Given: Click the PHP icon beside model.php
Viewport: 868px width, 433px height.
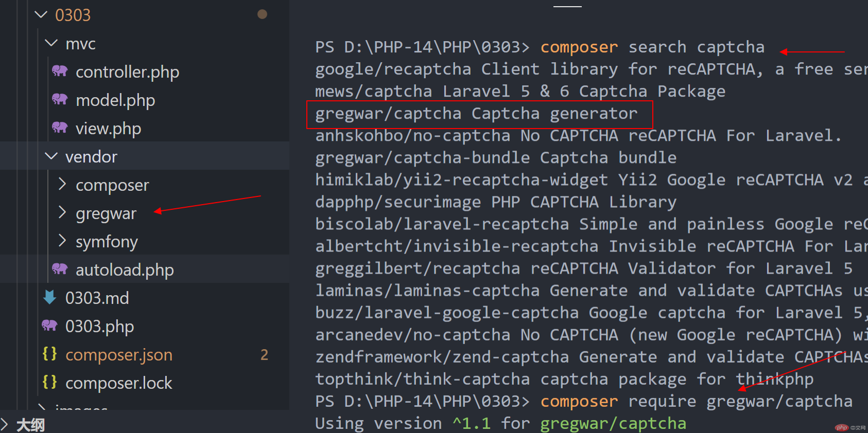Looking at the screenshot, I should (60, 99).
